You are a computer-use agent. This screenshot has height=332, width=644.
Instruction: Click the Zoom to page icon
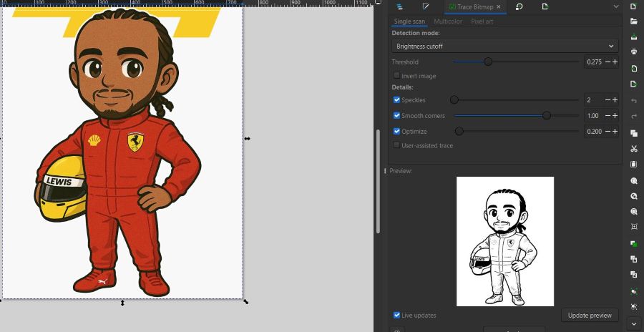click(634, 212)
